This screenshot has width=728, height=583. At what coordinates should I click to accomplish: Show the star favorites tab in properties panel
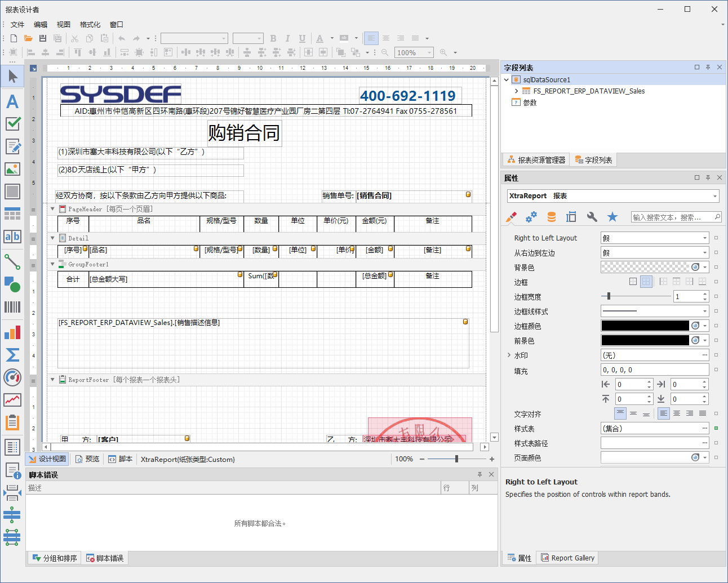612,217
